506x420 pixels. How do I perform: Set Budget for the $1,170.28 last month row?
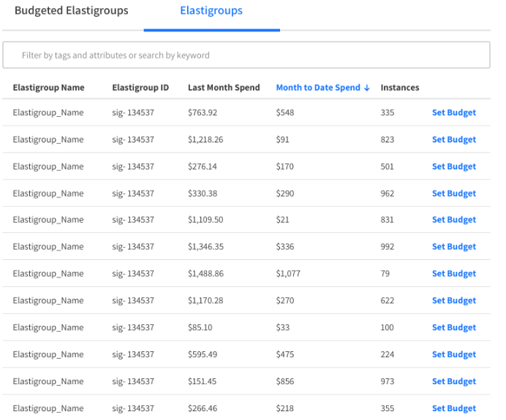tap(453, 301)
